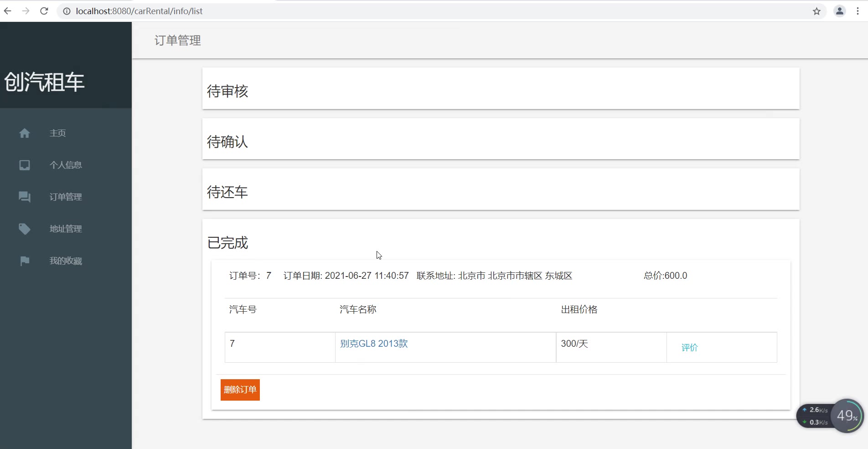Click the network speed indicator widget
The image size is (868, 449).
pos(815,416)
